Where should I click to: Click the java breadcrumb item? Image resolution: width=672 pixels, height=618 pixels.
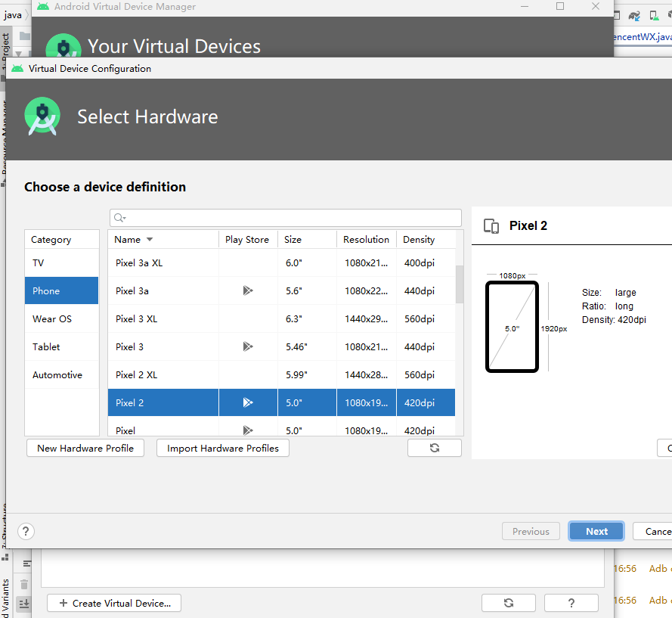13,15
